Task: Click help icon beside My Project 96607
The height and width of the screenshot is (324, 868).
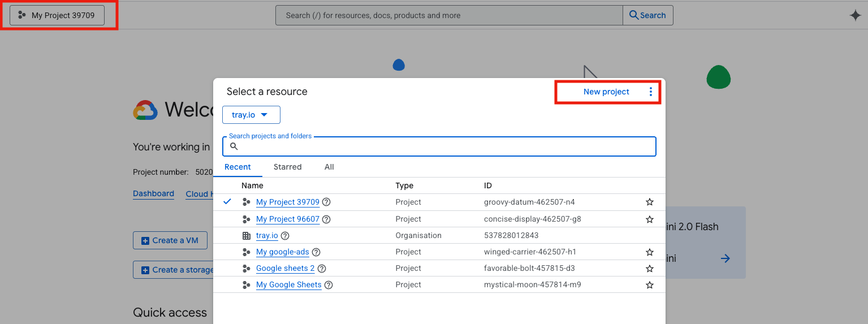Action: 326,219
